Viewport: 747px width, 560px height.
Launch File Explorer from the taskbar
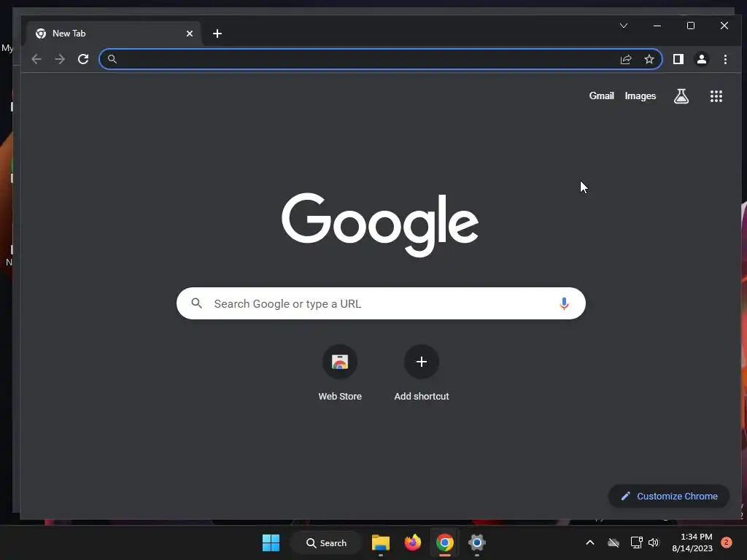pos(381,542)
